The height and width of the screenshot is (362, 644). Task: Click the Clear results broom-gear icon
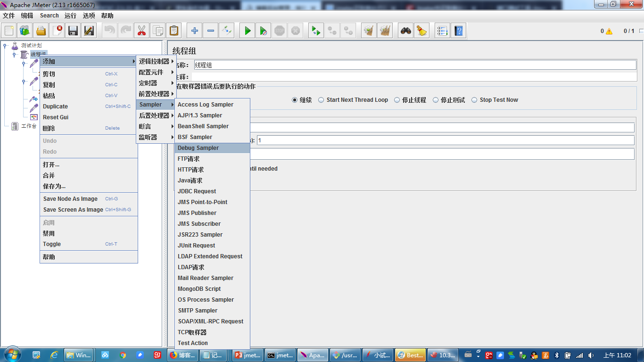click(369, 31)
